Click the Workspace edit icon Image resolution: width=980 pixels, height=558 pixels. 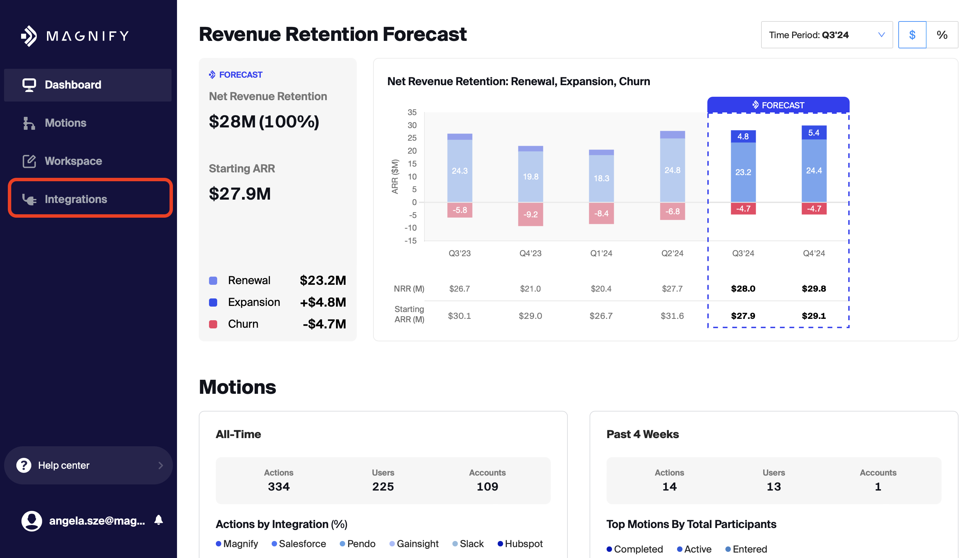29,161
